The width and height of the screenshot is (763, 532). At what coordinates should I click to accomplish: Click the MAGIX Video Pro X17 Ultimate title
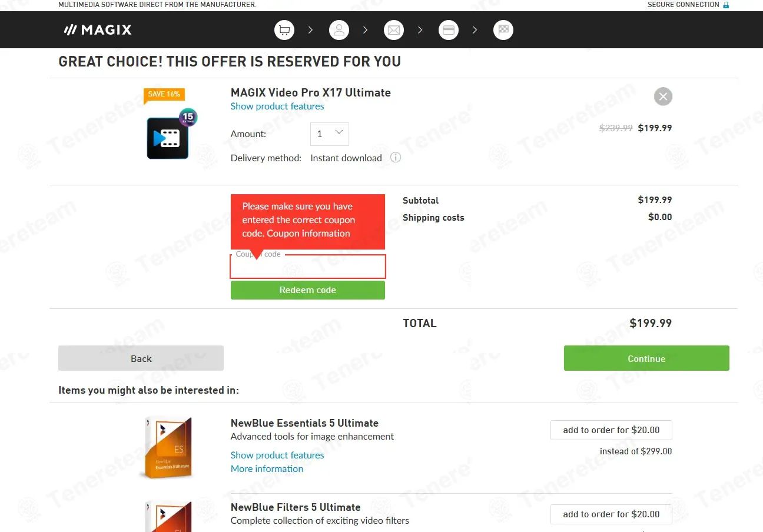coord(311,92)
